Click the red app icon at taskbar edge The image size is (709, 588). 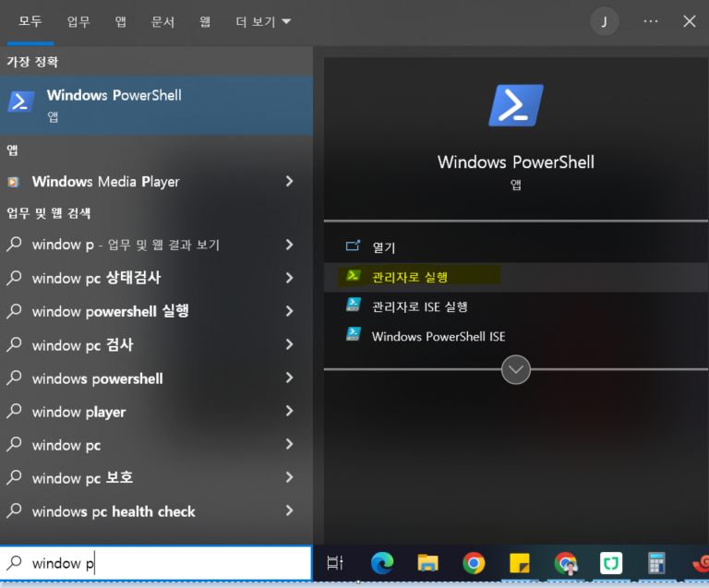[x=701, y=563]
